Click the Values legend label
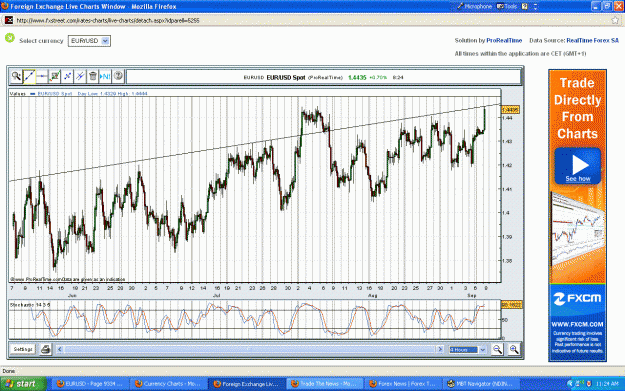The width and height of the screenshot is (625, 391). click(x=18, y=94)
